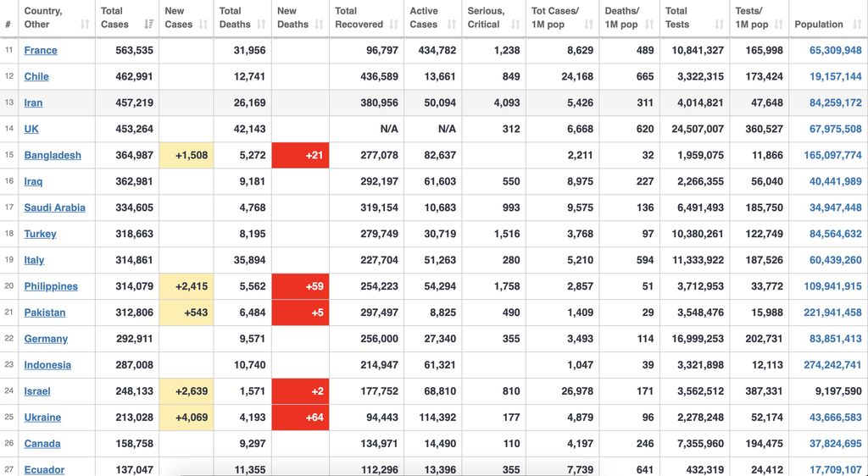
Task: Sort by Tot Cases/1M pop arrows
Action: pyautogui.click(x=589, y=25)
